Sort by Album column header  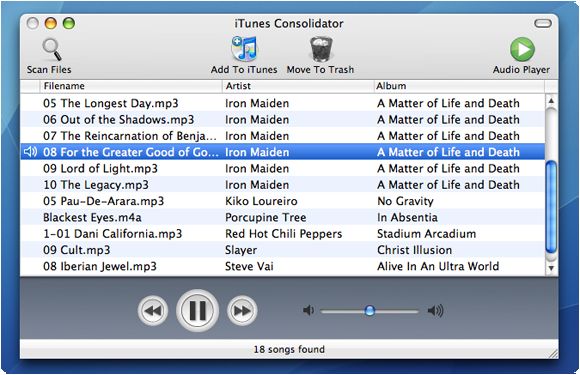click(459, 86)
